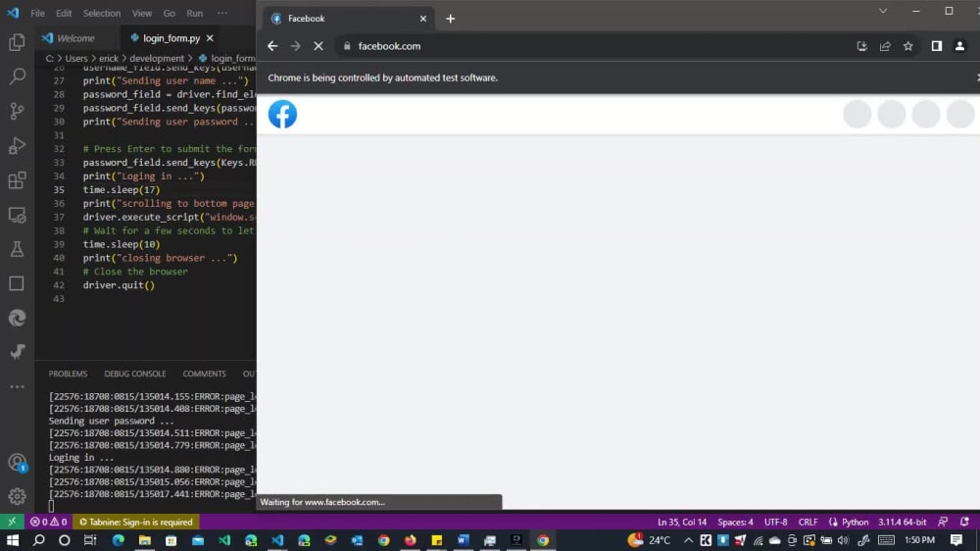Viewport: 980px width, 551px height.
Task: Open the File menu
Action: tap(37, 13)
